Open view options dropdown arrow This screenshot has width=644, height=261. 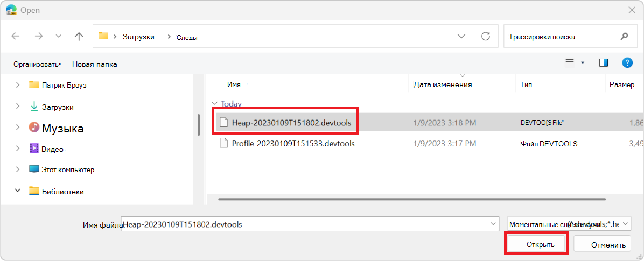(x=583, y=63)
